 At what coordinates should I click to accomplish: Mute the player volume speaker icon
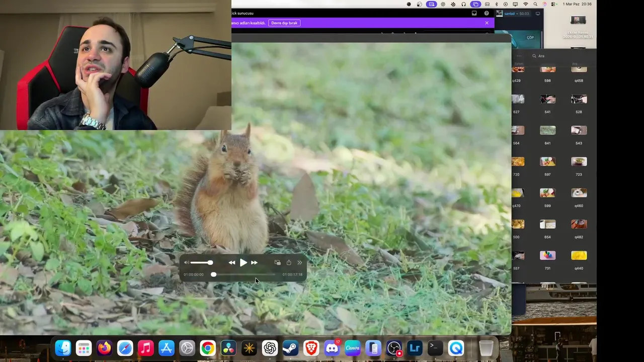tap(187, 262)
